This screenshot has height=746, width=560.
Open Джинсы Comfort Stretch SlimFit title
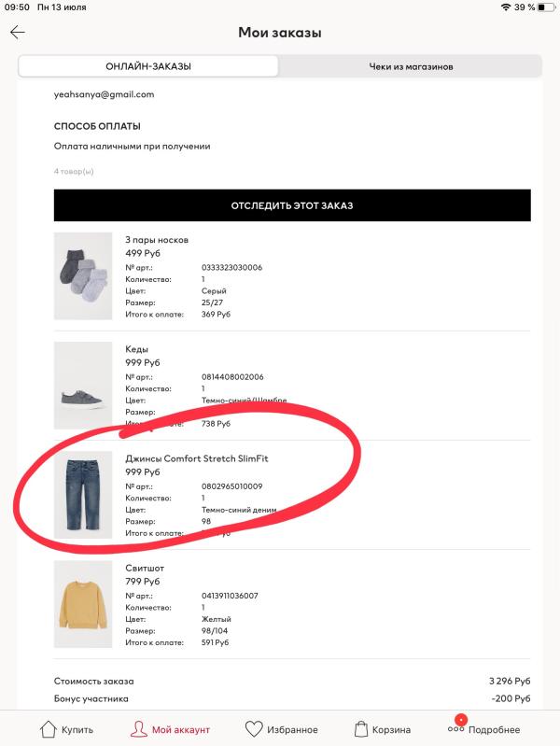tap(203, 458)
